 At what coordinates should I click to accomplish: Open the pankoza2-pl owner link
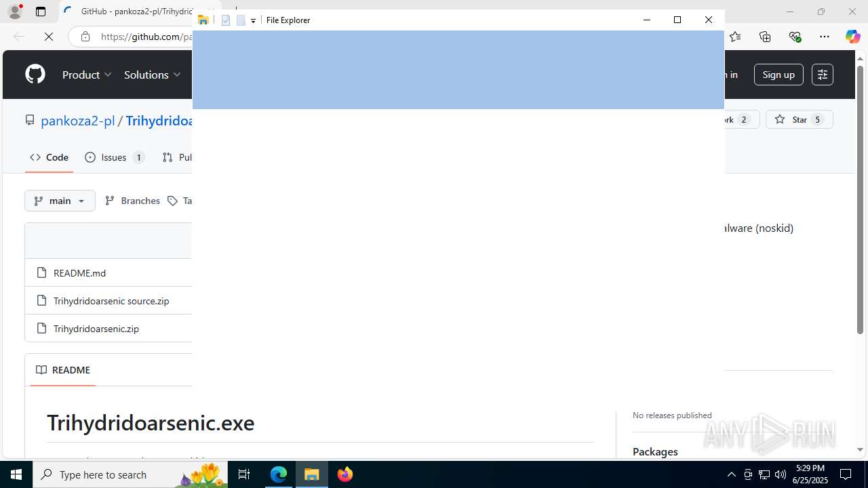(x=78, y=121)
